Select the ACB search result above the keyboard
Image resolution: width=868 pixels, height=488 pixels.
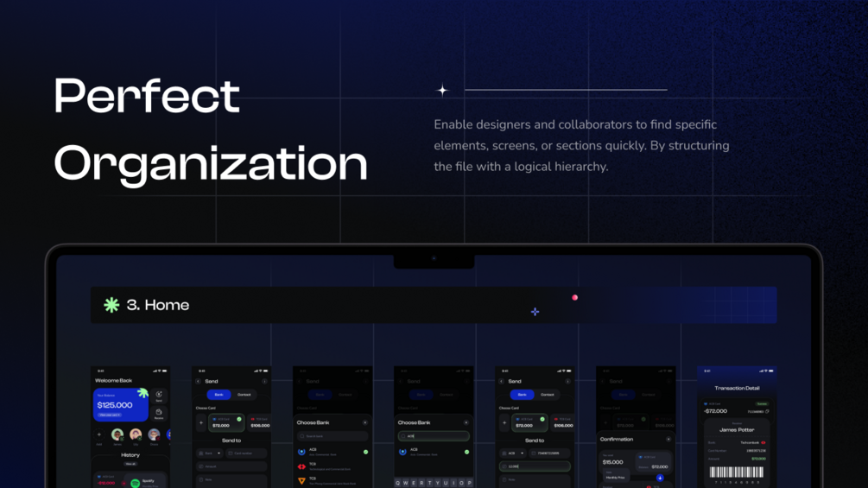434,452
